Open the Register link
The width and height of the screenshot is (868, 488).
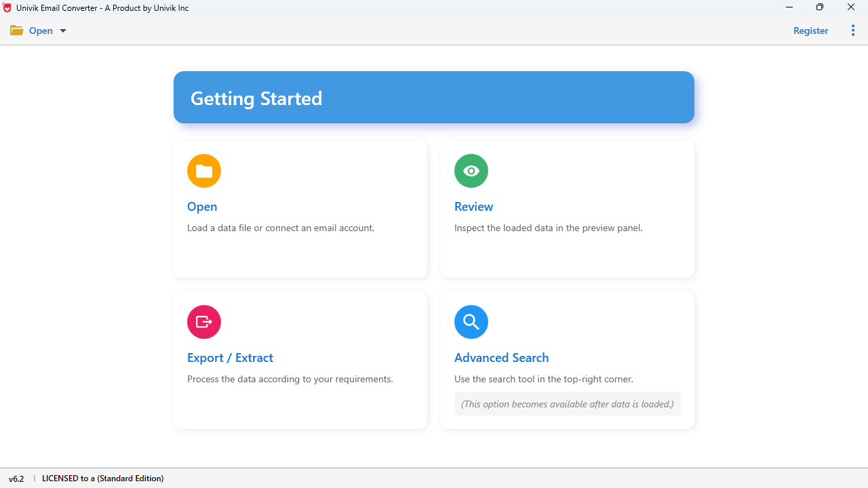[810, 30]
